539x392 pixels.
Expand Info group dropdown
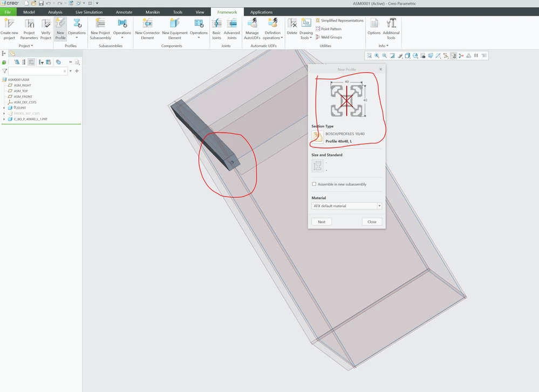384,46
